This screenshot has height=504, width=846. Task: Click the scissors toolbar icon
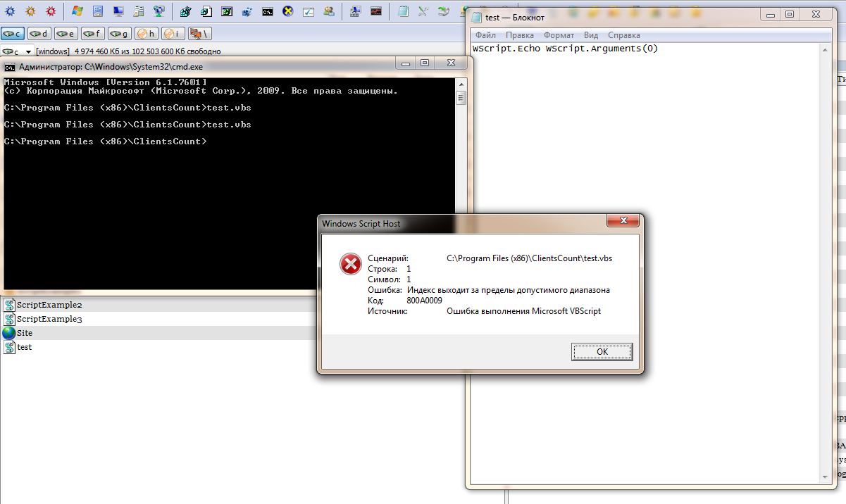(x=423, y=11)
